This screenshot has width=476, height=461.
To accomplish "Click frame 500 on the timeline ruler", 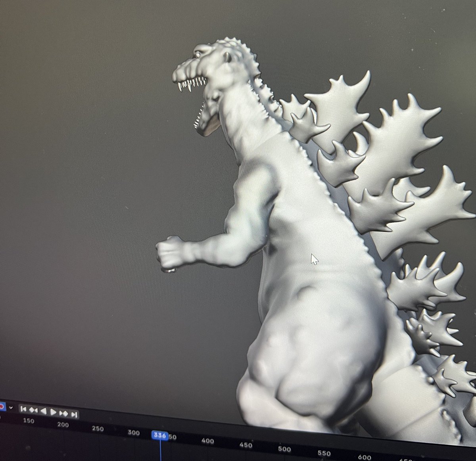I will pos(284,449).
